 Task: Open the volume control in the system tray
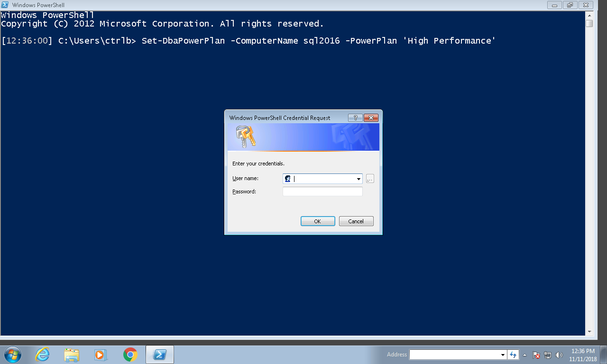[560, 354]
